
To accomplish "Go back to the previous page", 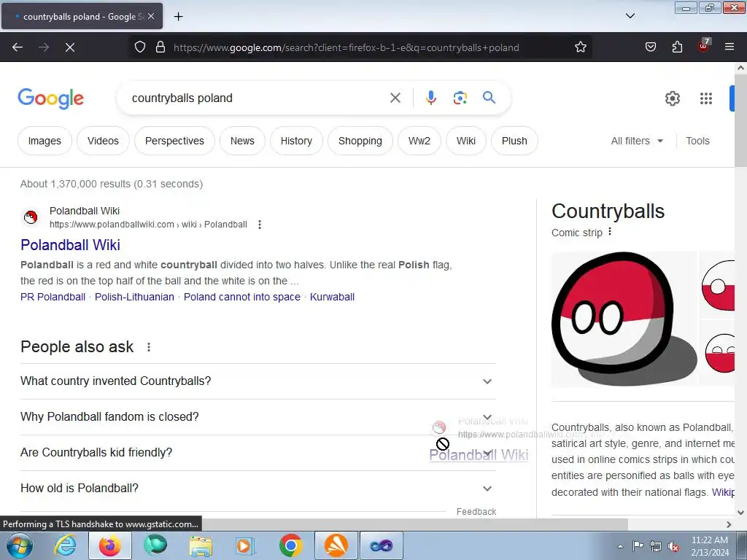I will [18, 47].
